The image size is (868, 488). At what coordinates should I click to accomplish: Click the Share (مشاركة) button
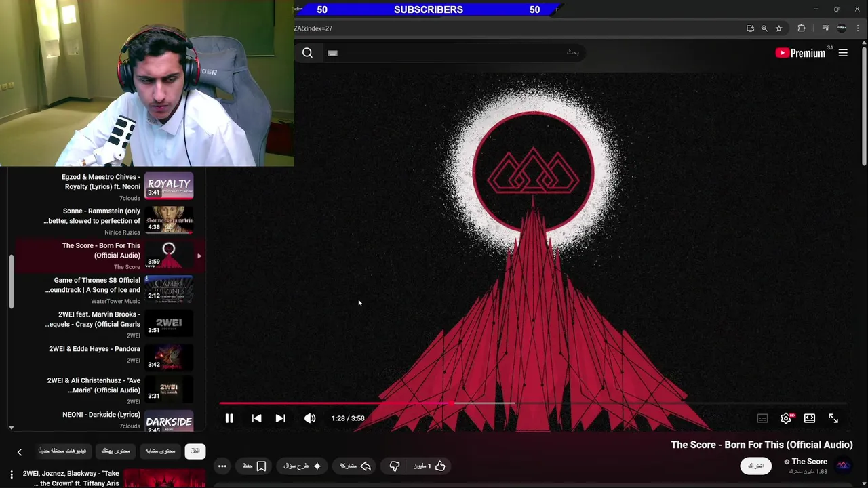pos(355,466)
